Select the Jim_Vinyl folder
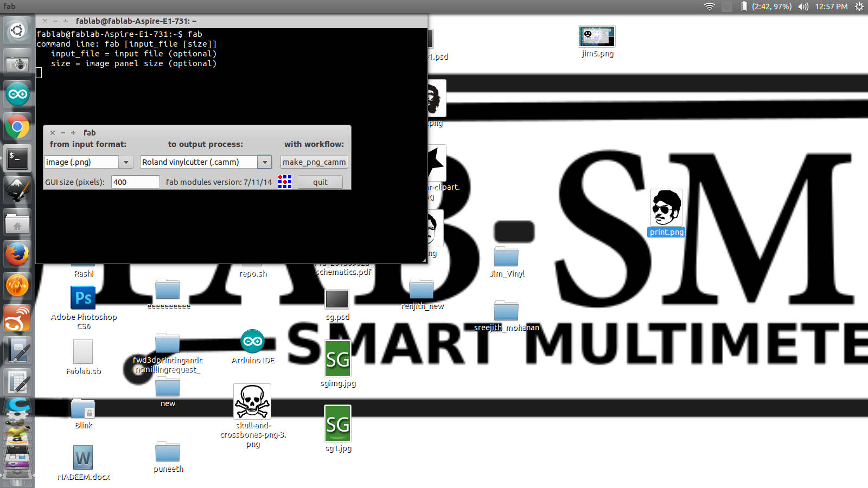Image resolution: width=868 pixels, height=488 pixels. [x=507, y=262]
